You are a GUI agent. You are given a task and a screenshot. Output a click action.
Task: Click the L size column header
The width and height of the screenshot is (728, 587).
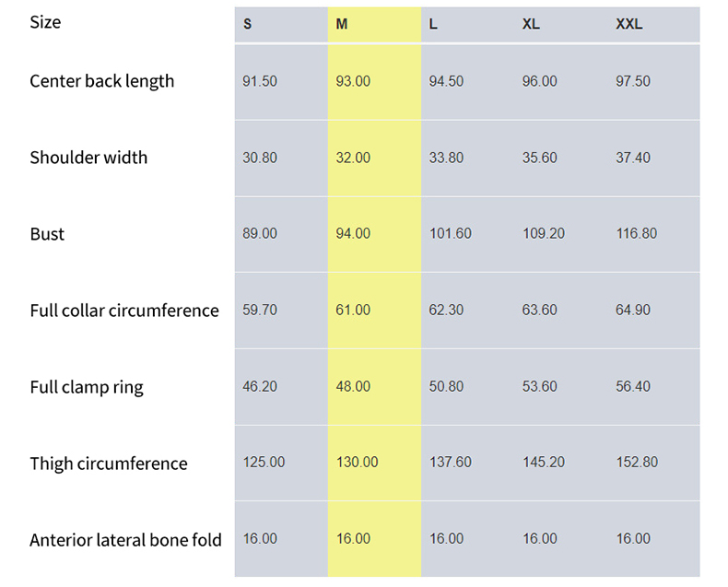point(433,24)
